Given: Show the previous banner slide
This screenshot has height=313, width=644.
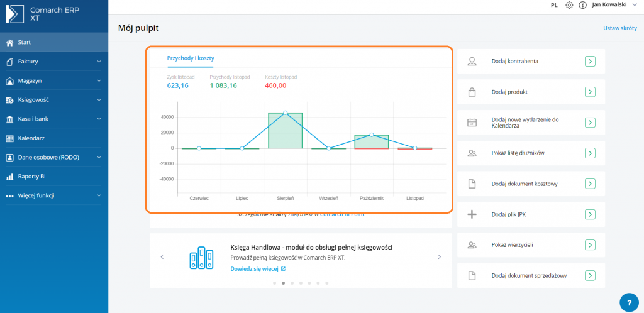Looking at the screenshot, I should click(162, 257).
